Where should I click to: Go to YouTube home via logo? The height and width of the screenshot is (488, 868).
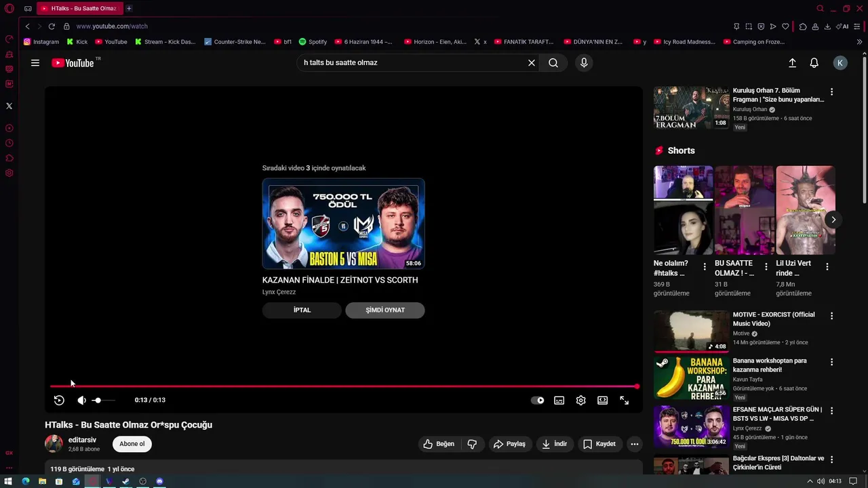coord(73,63)
